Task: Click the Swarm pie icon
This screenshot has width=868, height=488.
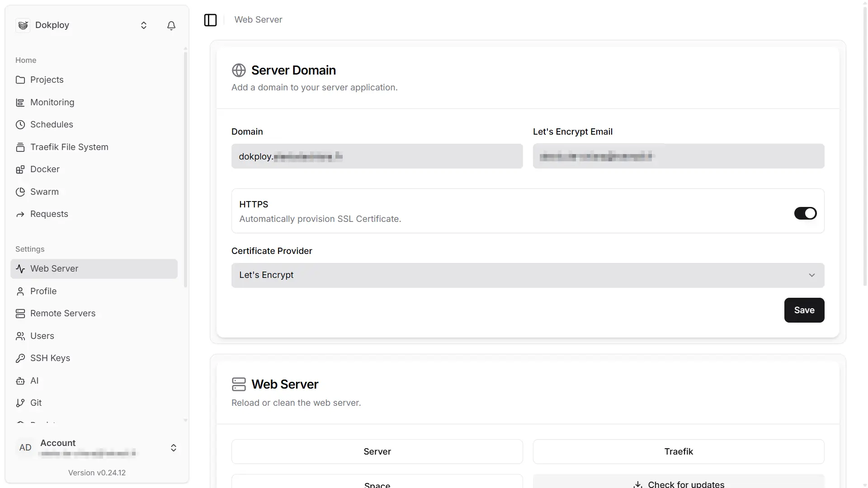Action: point(20,192)
